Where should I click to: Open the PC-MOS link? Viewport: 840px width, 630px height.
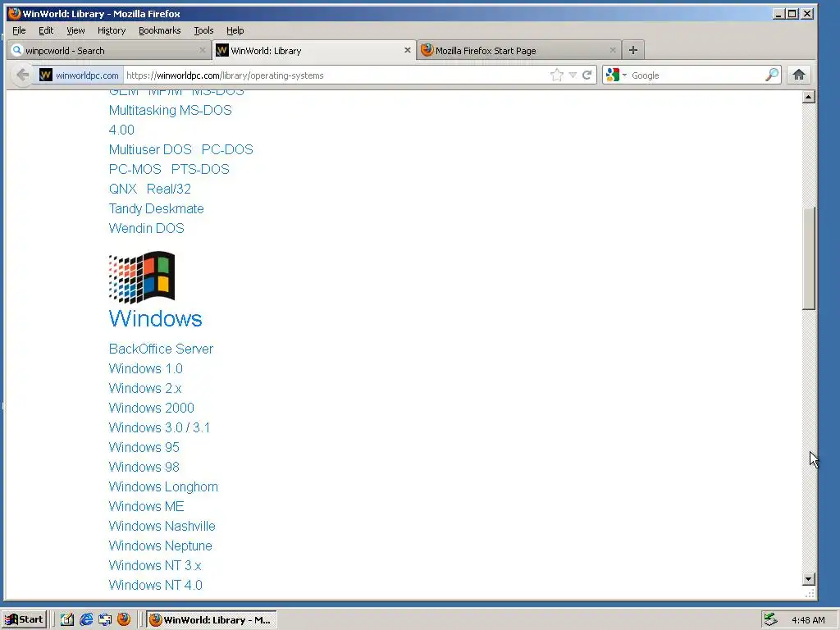point(135,169)
